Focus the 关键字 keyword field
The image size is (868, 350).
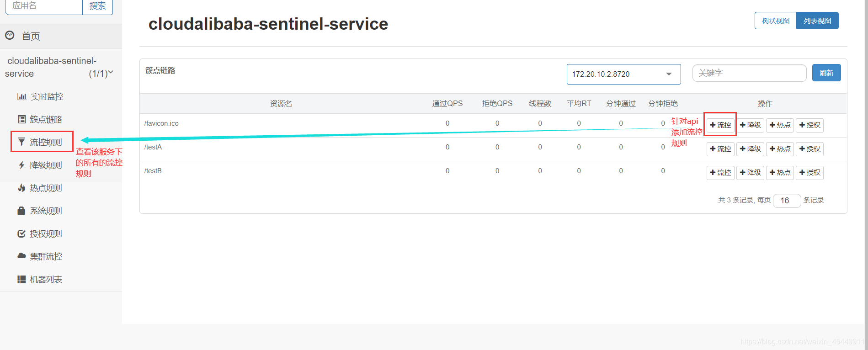749,73
